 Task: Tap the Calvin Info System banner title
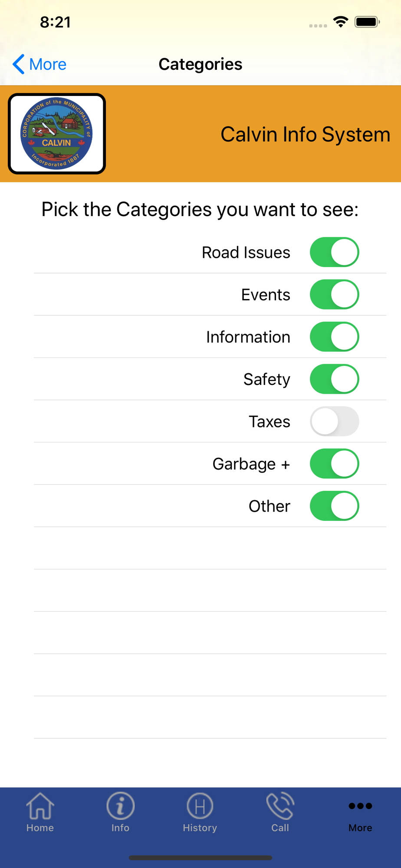pyautogui.click(x=305, y=134)
